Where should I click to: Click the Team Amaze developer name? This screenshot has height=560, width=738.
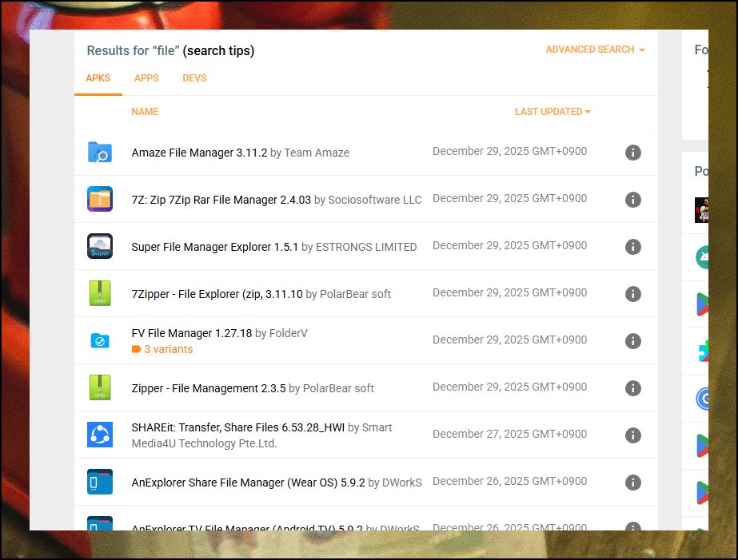(317, 153)
